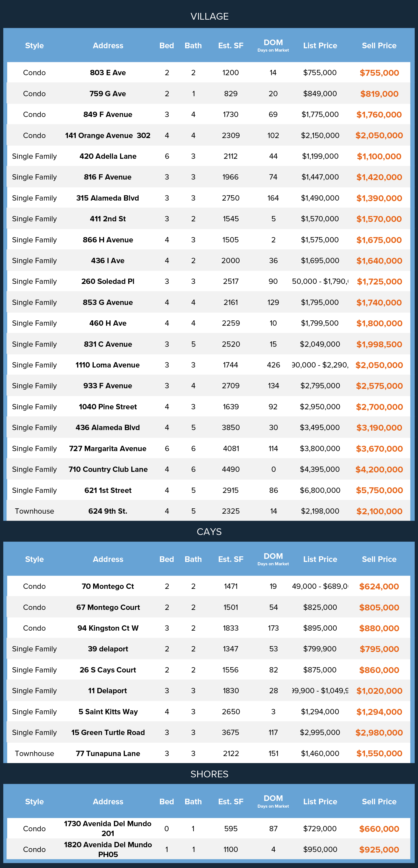Click the CAYS section title

pyautogui.click(x=209, y=532)
